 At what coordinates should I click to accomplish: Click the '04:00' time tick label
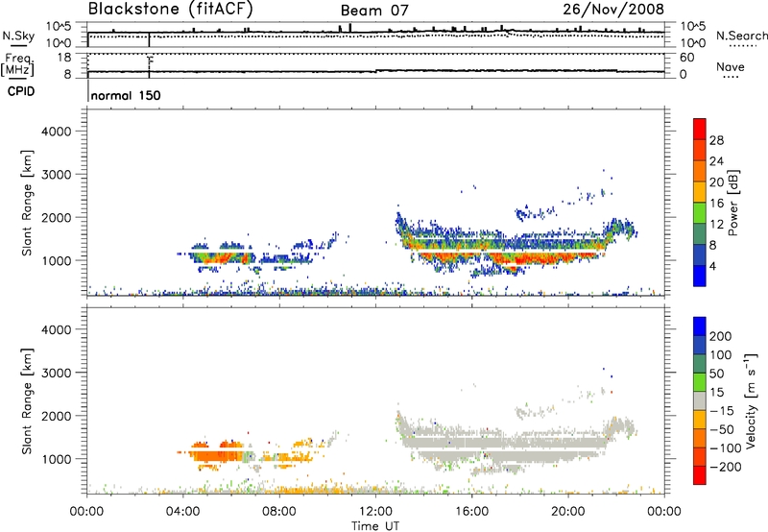182,512
